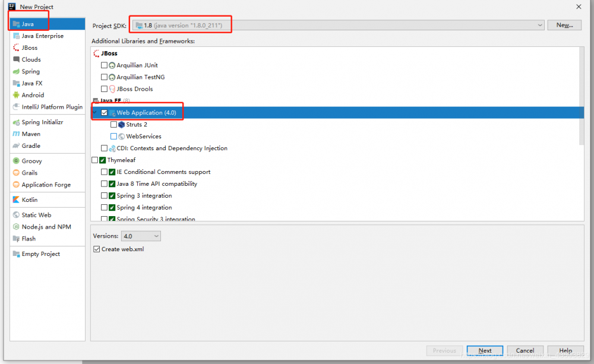Click the Maven icon
This screenshot has width=594, height=364.
pos(16,134)
